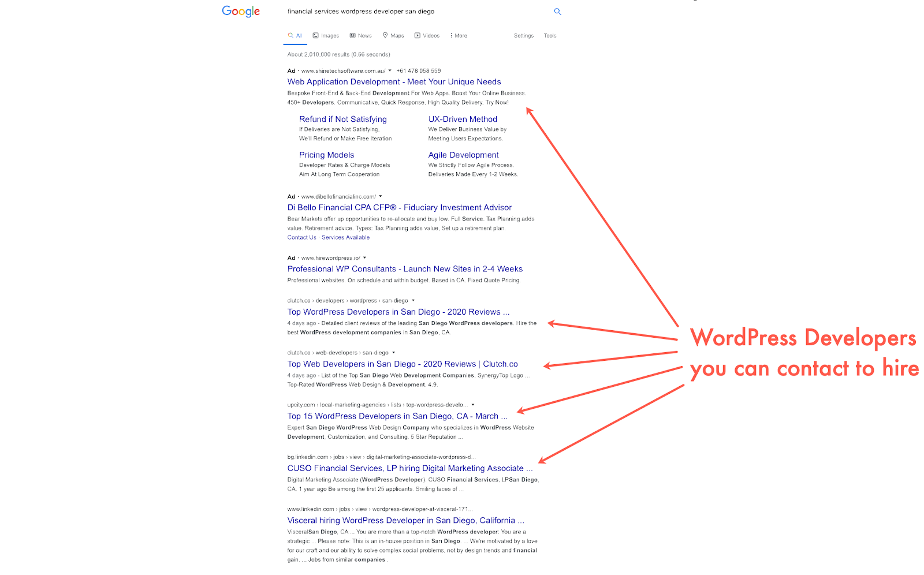Open search Settings
924x575 pixels.
coord(524,36)
